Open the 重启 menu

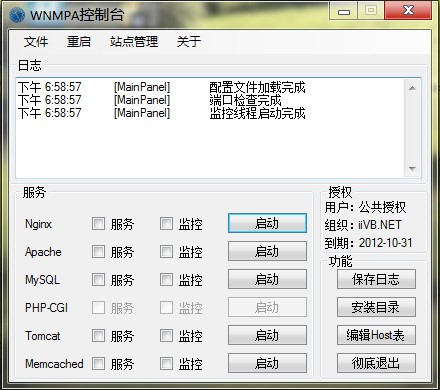79,42
